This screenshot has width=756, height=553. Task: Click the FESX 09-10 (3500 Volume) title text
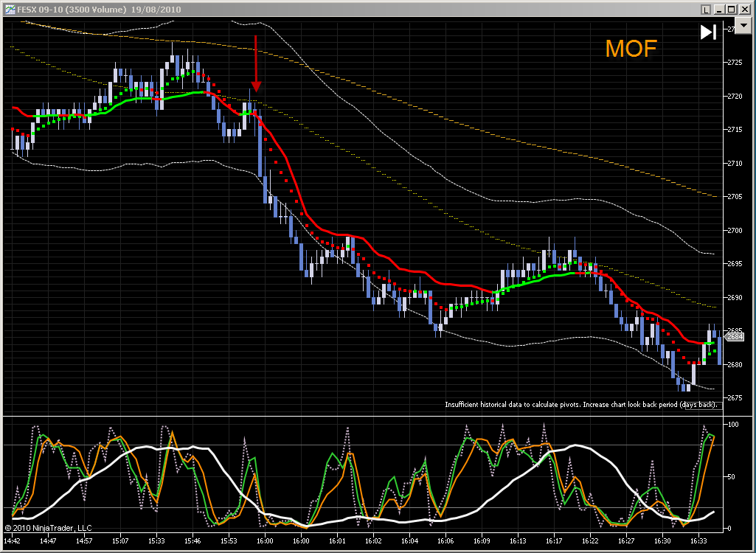pos(72,10)
